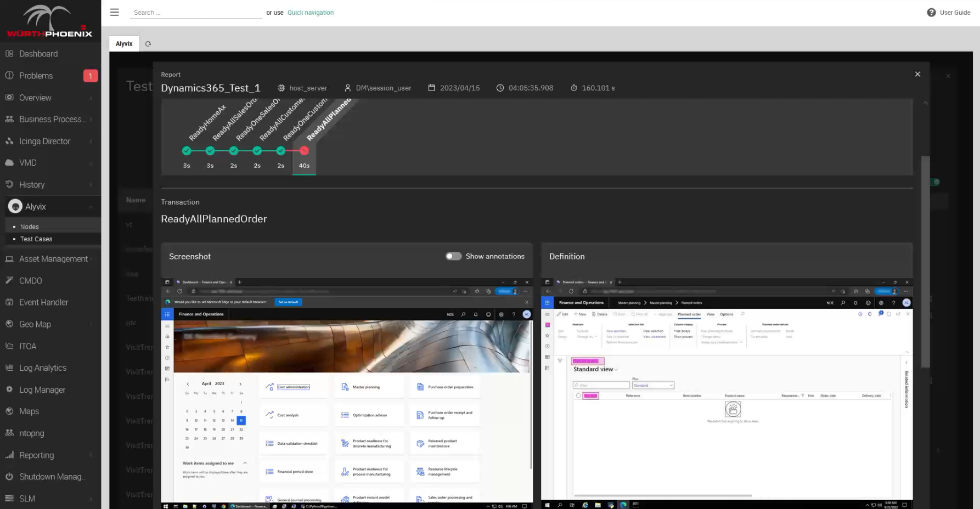Select the ReadyOneCustom timeline step
980x509 pixels.
[281, 151]
